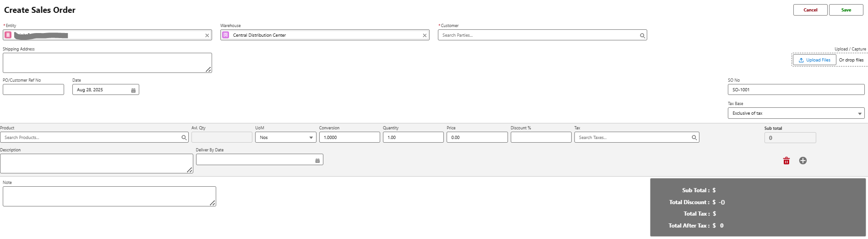This screenshot has width=868, height=239.
Task: Click the SO No field
Action: 796,89
